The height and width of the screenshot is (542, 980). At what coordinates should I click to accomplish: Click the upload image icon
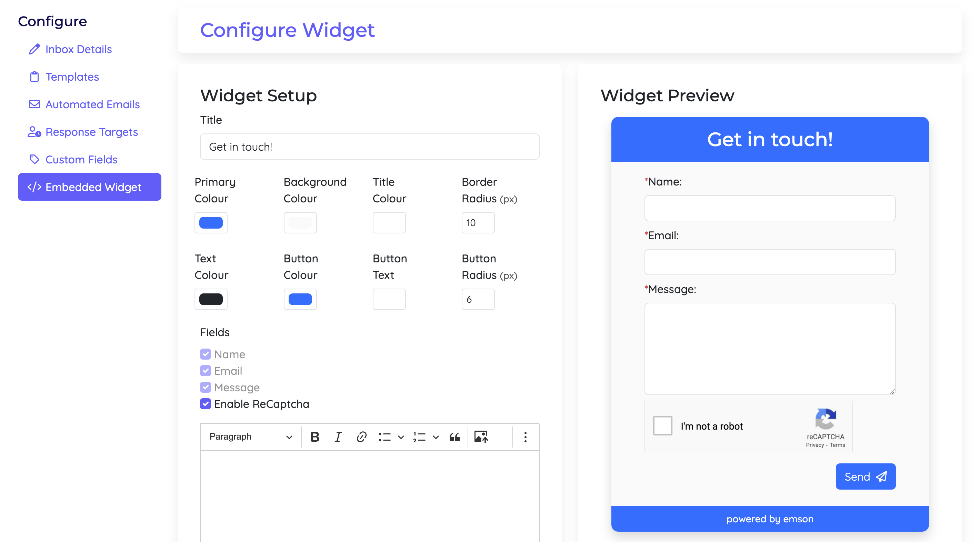[x=481, y=436]
